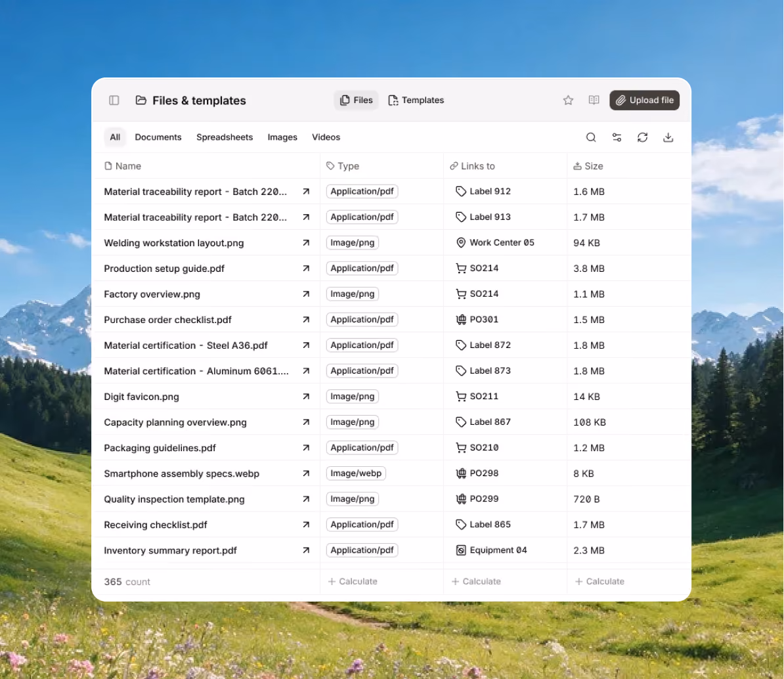Select the Smartphone assembly specs.webp file name
Image resolution: width=784 pixels, height=679 pixels.
tap(181, 473)
